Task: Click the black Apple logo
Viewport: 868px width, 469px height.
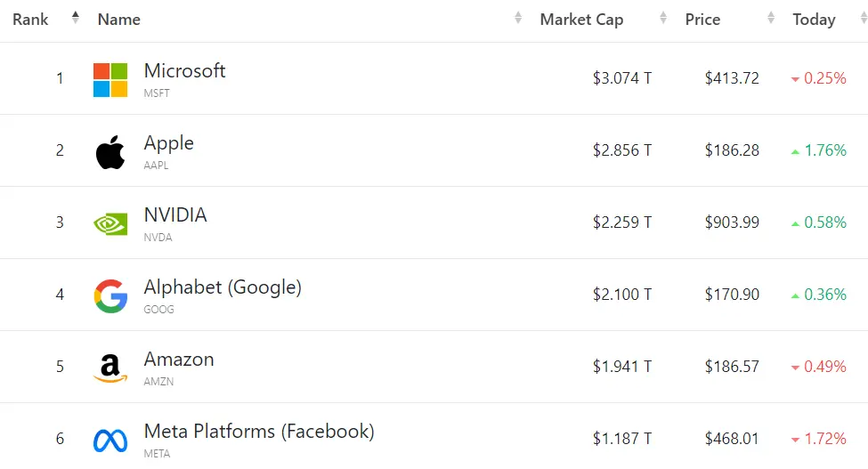Action: click(x=110, y=152)
